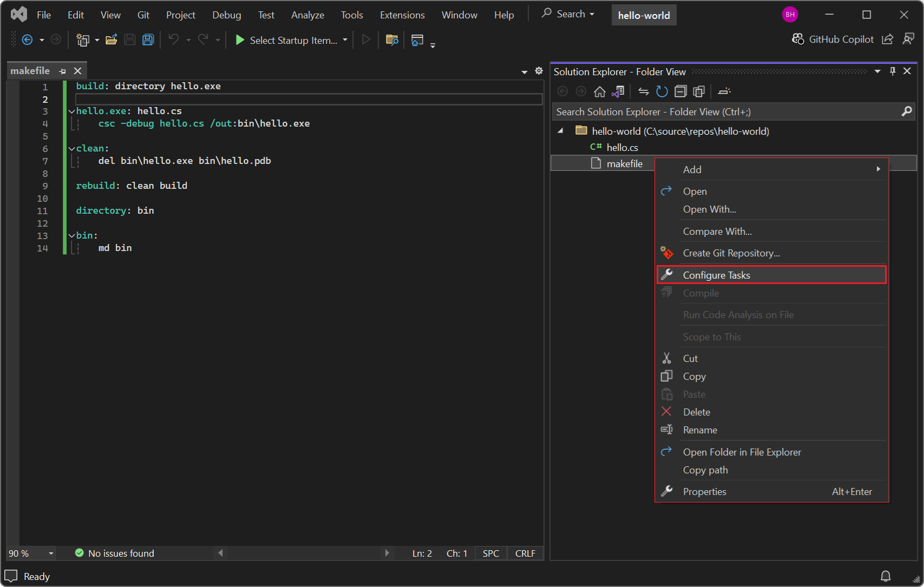This screenshot has height=587, width=924.
Task: Click the Save All icon
Action: (148, 40)
